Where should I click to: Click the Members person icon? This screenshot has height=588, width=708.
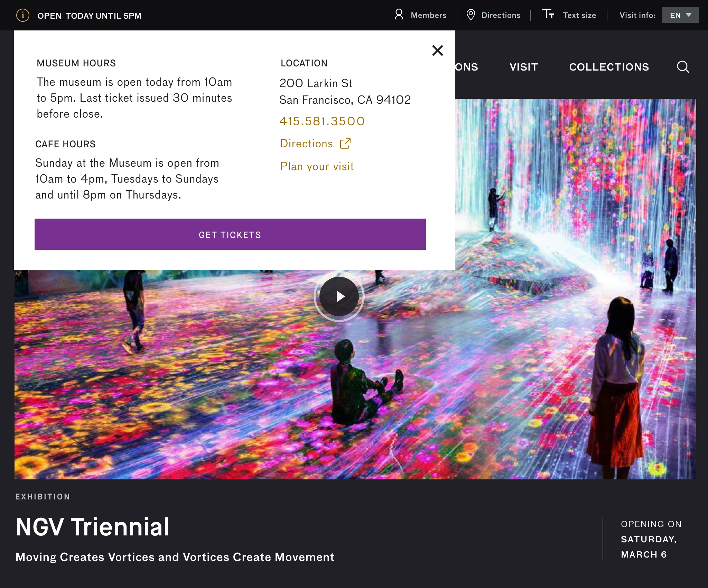coord(399,15)
